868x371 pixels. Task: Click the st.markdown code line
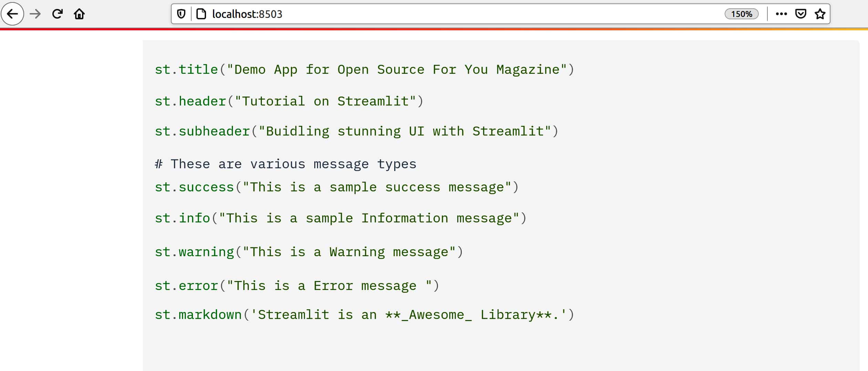pyautogui.click(x=364, y=315)
